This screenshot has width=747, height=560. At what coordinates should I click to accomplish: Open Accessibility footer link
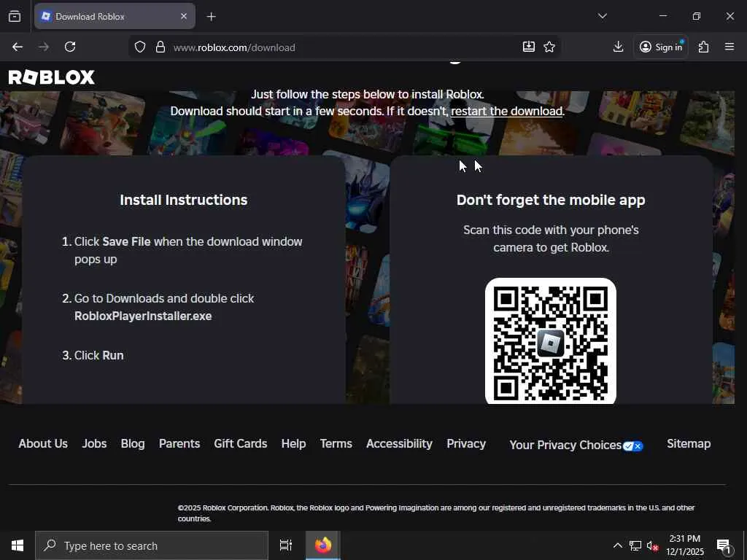pyautogui.click(x=399, y=444)
